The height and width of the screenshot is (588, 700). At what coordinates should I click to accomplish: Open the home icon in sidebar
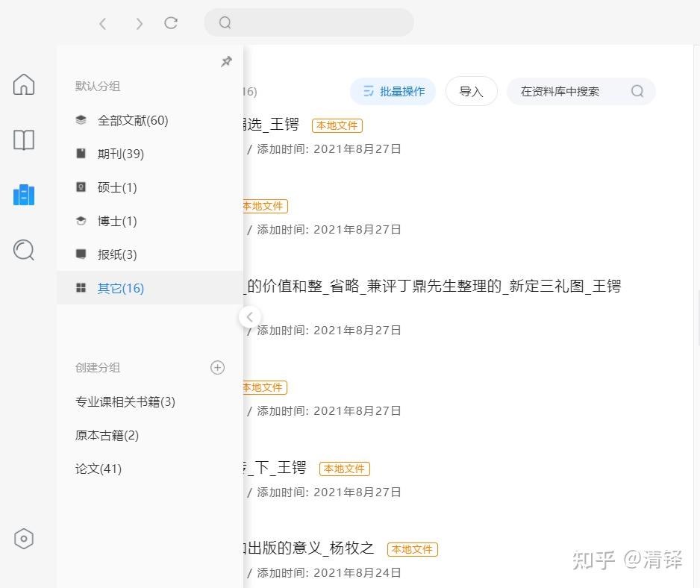click(24, 84)
